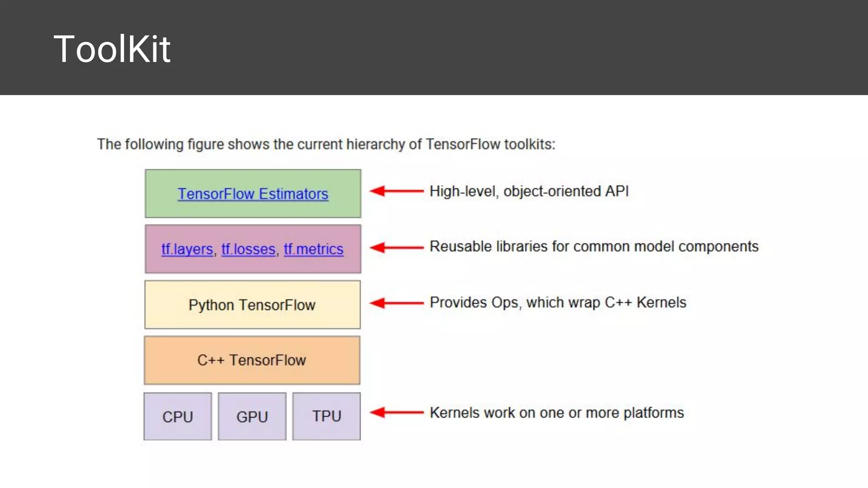Click the C++ TensorFlow block
868x488 pixels.
[252, 360]
